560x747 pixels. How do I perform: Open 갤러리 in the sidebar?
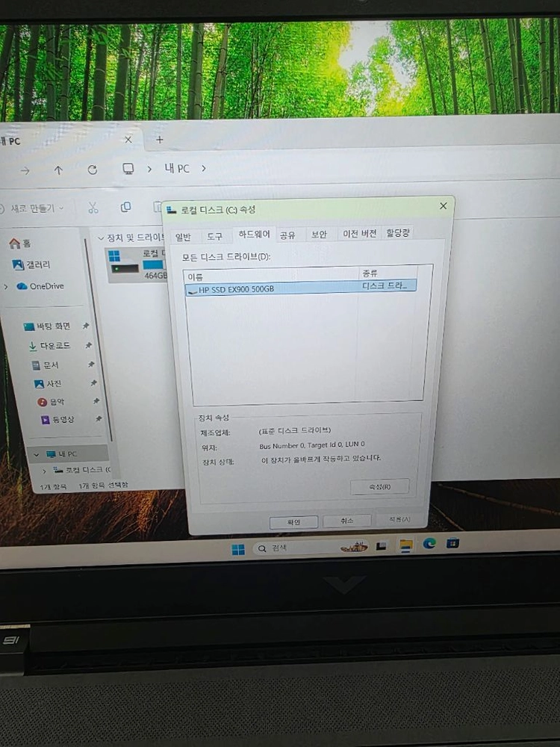(x=31, y=264)
